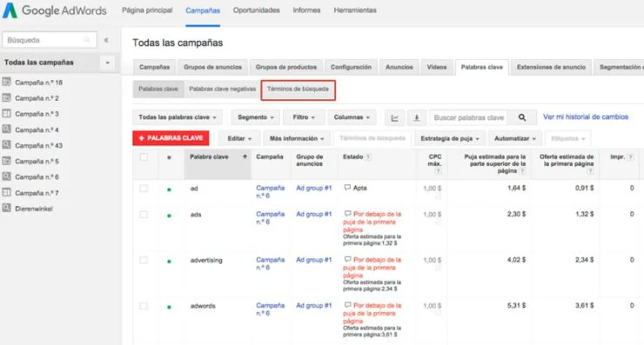Expand Todas las campañas sidebar arrow

click(x=108, y=63)
